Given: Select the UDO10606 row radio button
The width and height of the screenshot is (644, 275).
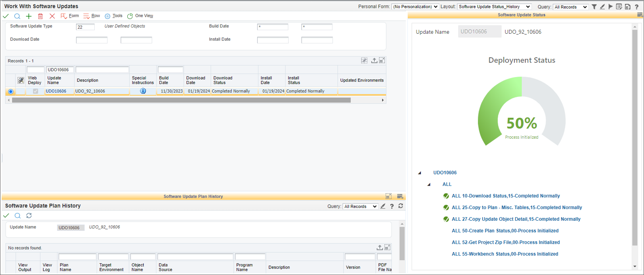Looking at the screenshot, I should (x=11, y=92).
